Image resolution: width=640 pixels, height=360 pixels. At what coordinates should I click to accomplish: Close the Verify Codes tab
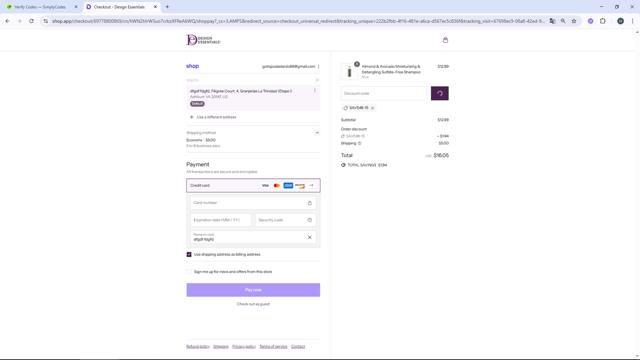pyautogui.click(x=76, y=7)
